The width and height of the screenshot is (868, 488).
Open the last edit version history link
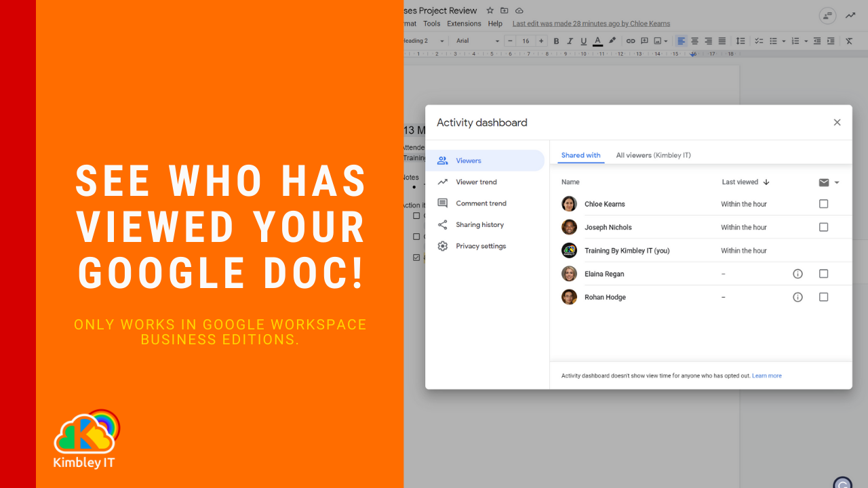591,24
